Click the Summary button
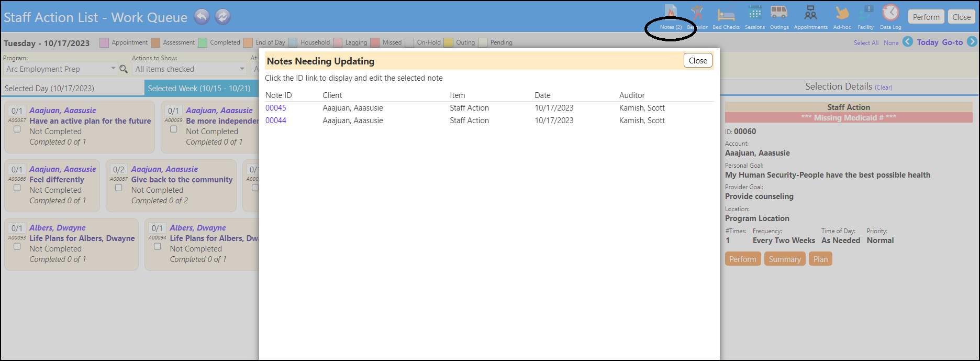980x361 pixels. click(x=785, y=259)
